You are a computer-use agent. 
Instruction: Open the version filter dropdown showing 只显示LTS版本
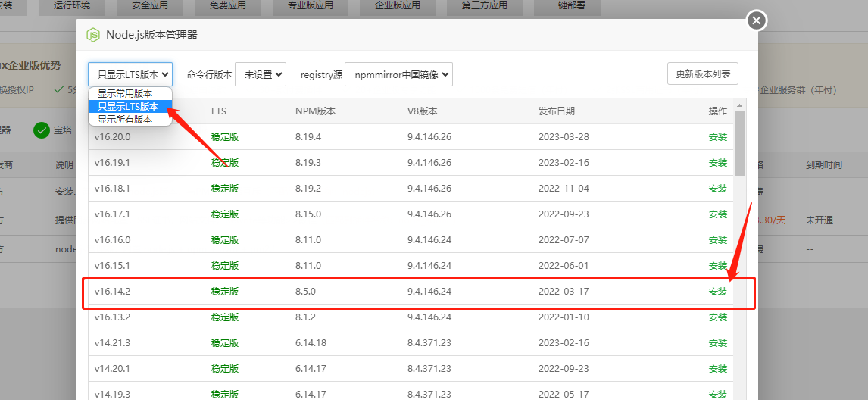coord(130,74)
